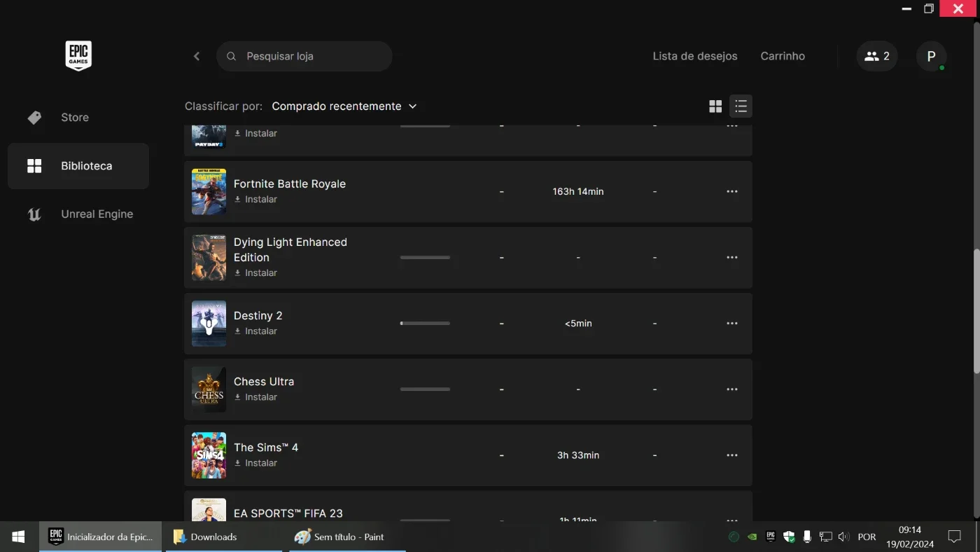Click the POR language indicator

pyautogui.click(x=867, y=537)
